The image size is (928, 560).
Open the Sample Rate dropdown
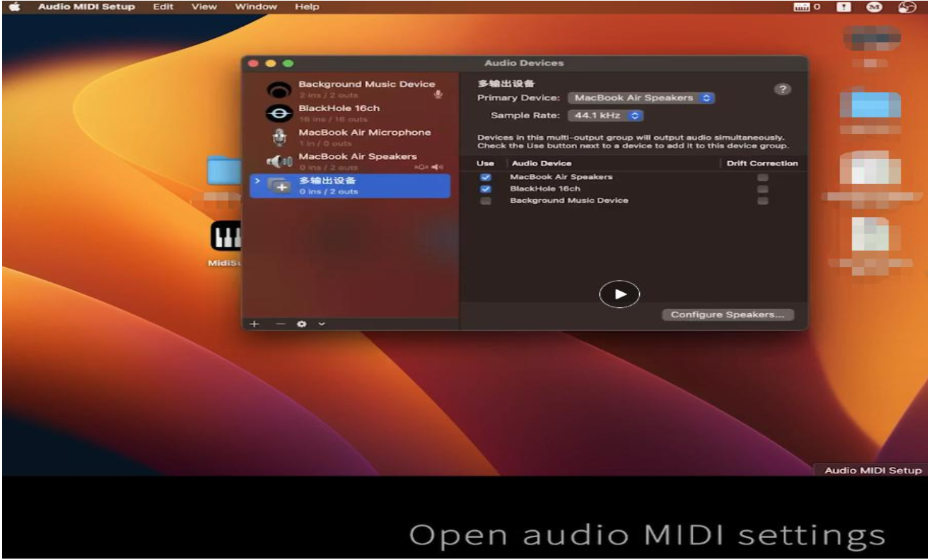606,115
